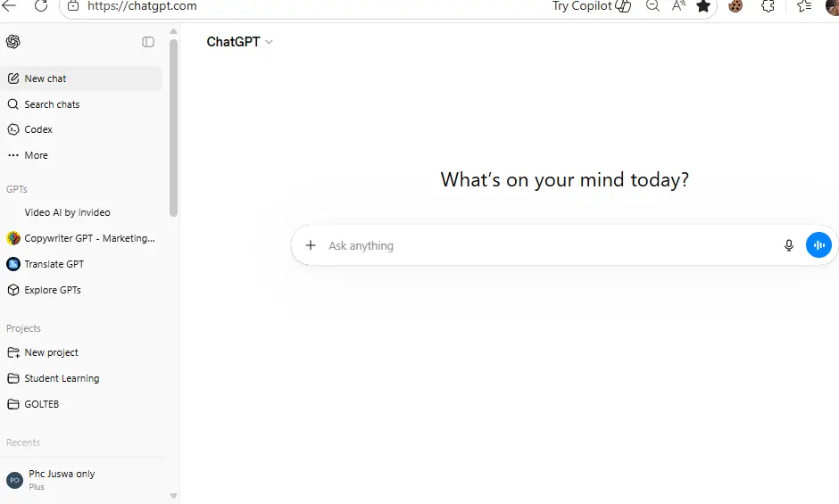This screenshot has width=839, height=504.
Task: Start voice mode with blue waveform button
Action: (818, 245)
